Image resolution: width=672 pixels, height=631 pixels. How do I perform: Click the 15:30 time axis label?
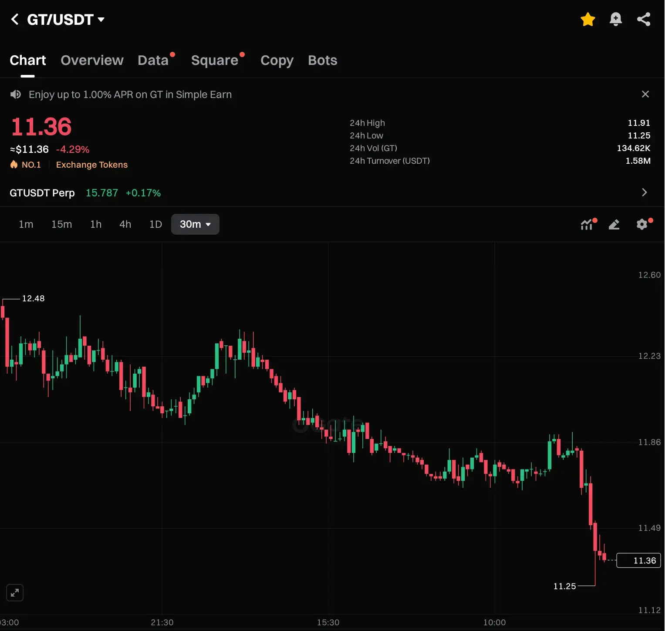coord(328,622)
